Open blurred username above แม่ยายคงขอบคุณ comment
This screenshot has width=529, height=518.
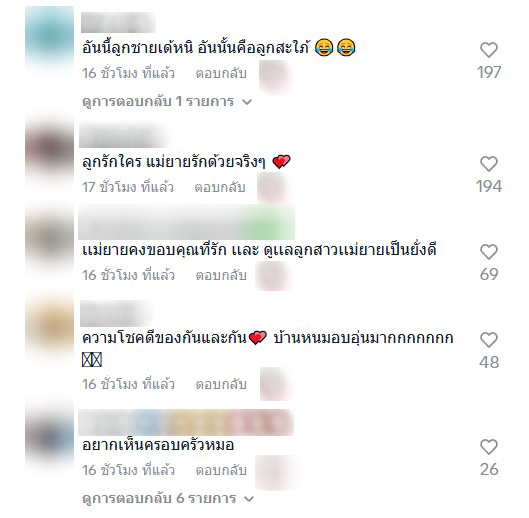(x=187, y=222)
